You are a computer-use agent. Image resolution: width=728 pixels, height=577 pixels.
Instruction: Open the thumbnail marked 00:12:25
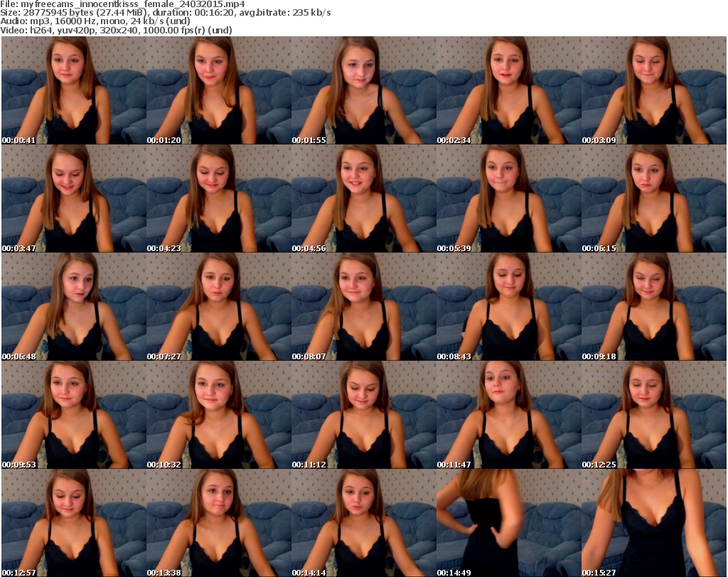tap(654, 415)
